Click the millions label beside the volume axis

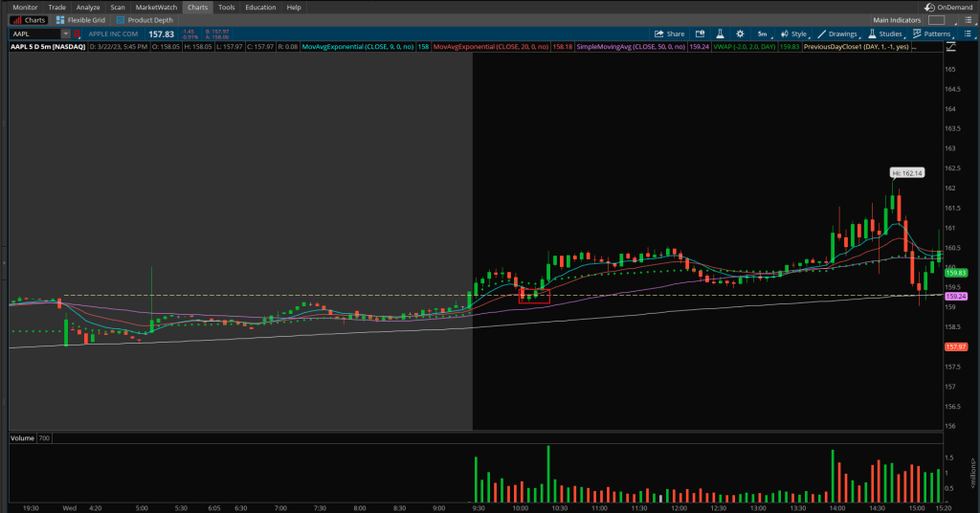[x=972, y=473]
